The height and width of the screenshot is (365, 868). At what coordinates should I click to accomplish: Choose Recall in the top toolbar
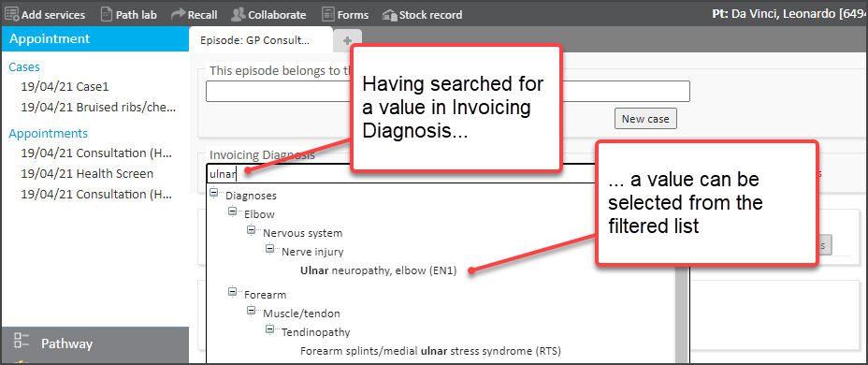click(x=202, y=15)
